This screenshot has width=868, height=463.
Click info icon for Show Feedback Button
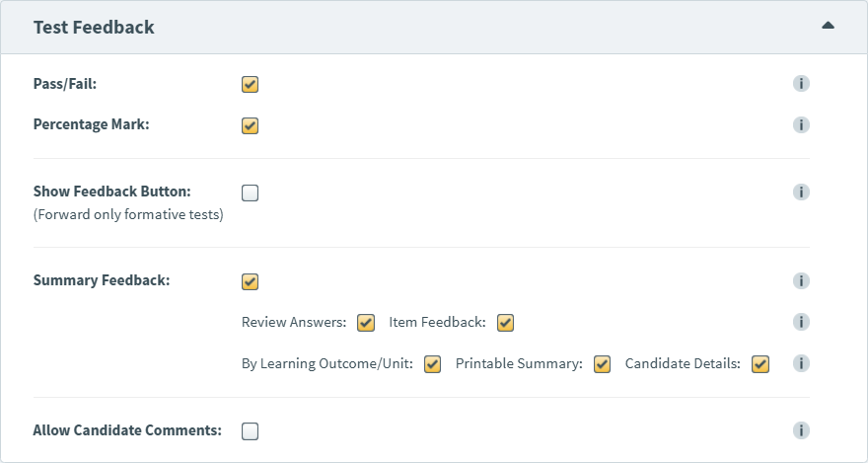click(801, 193)
